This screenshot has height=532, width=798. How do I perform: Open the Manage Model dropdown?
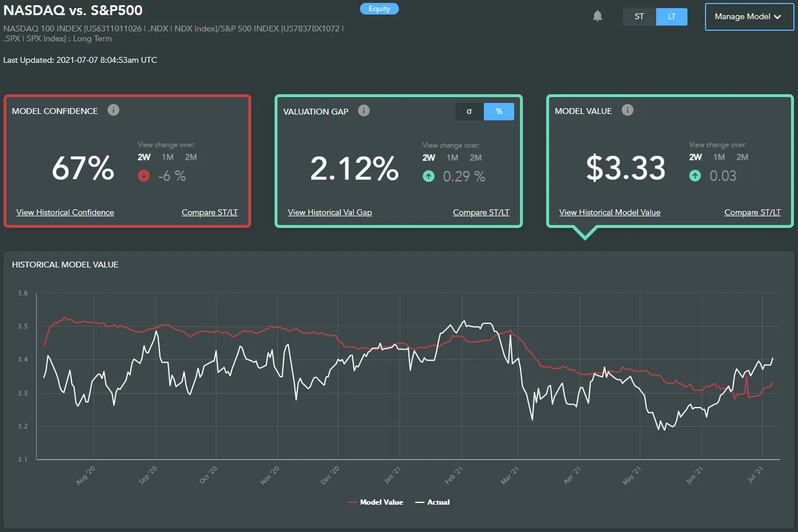coord(749,17)
